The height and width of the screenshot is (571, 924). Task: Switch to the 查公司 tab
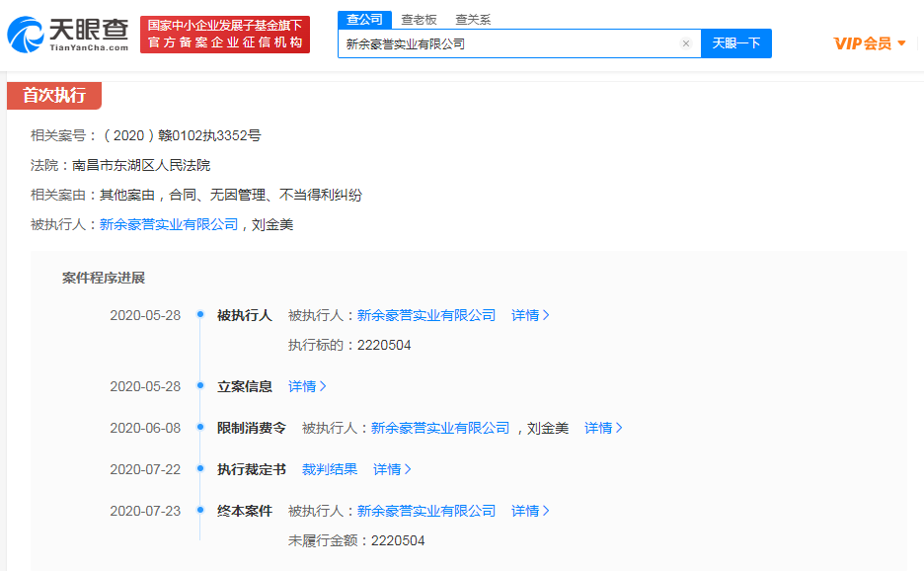tap(365, 20)
